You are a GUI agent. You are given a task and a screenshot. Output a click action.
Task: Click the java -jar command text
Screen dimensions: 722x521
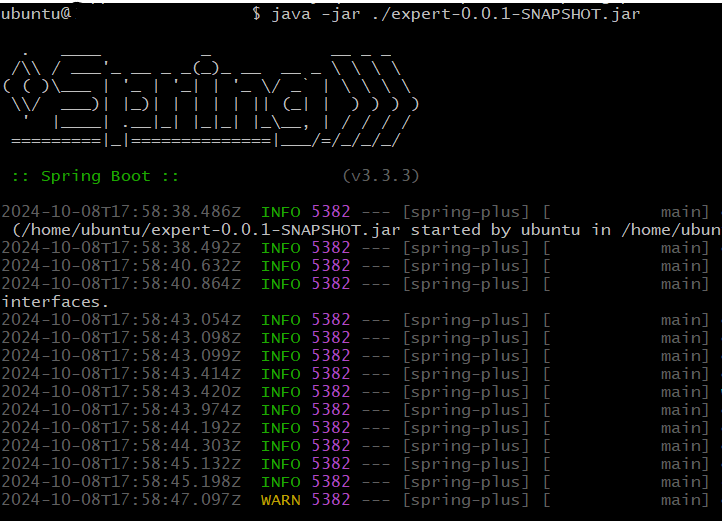click(455, 14)
